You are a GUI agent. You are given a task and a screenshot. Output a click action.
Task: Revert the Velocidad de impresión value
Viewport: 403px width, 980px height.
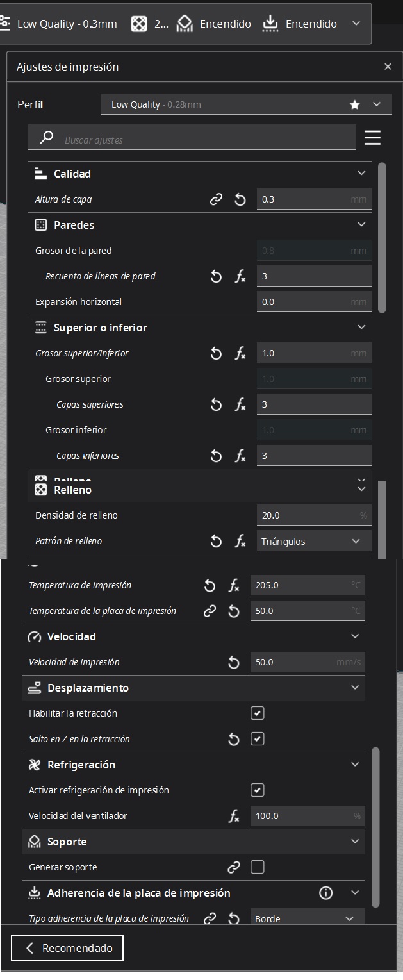(x=234, y=662)
